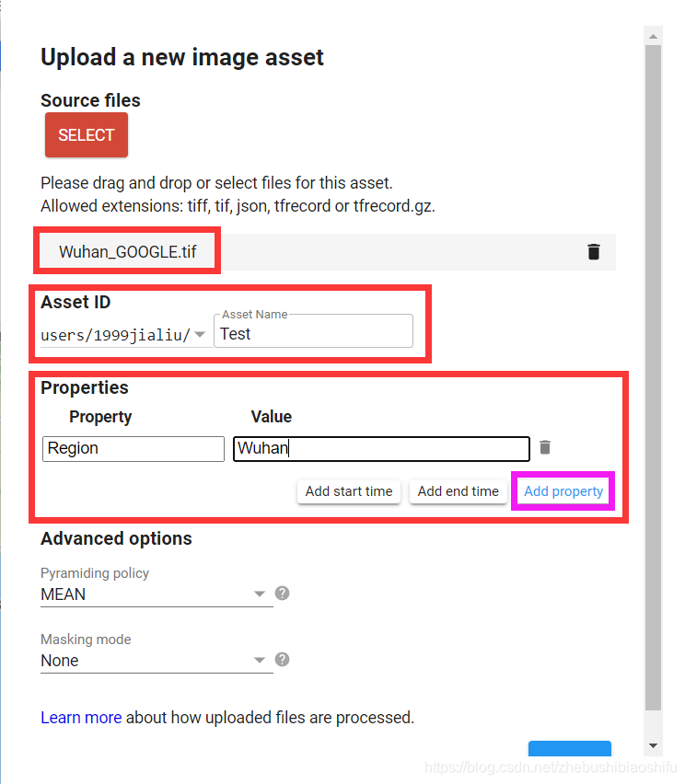Remove the Region property row

tap(545, 447)
